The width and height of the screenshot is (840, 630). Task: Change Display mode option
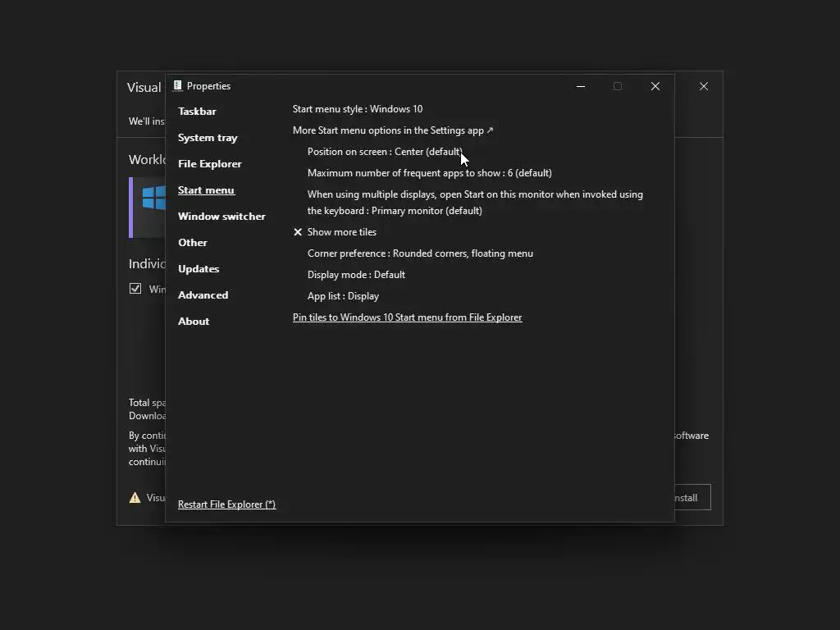click(x=356, y=275)
